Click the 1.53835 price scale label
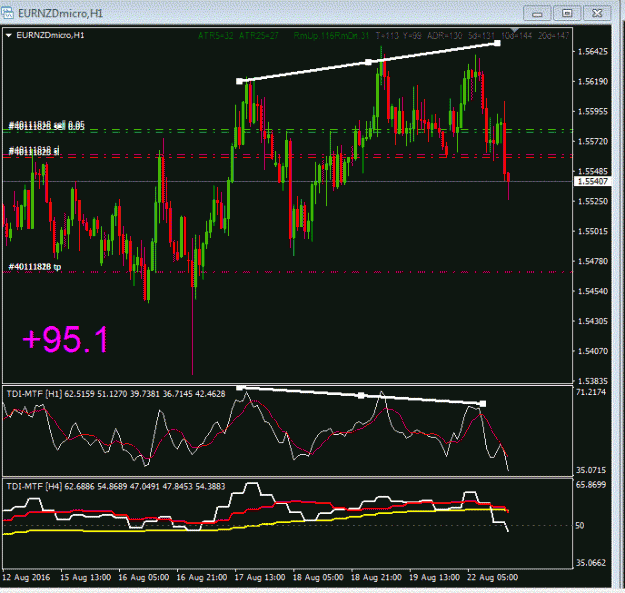 [593, 381]
